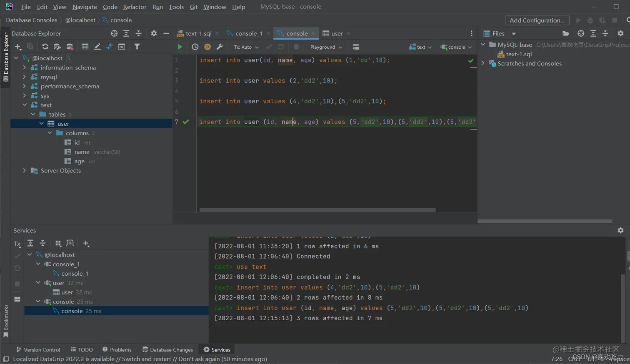Open the Refactor menu

tap(135, 7)
